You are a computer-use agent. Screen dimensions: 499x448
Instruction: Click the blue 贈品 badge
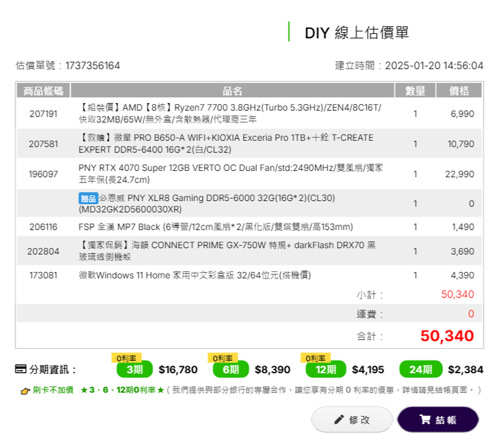click(88, 198)
